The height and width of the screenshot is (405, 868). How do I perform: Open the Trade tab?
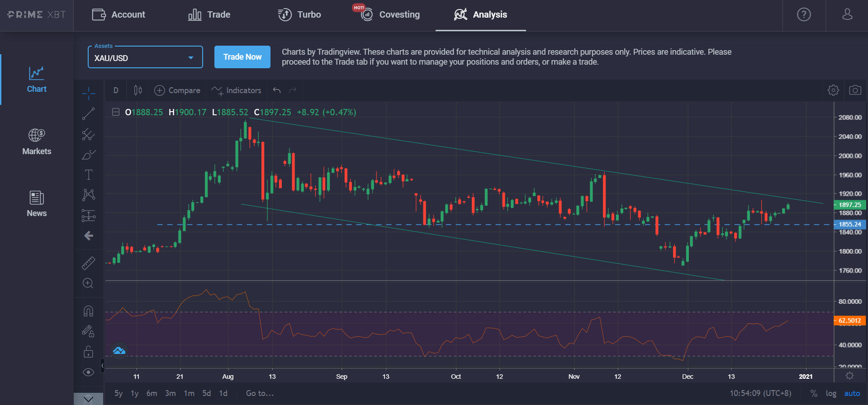[x=209, y=15]
